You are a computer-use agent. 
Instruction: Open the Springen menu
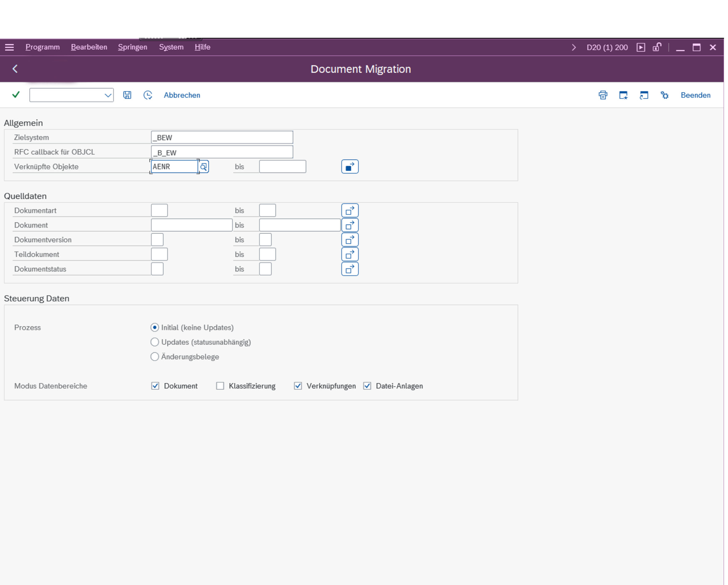(x=132, y=47)
